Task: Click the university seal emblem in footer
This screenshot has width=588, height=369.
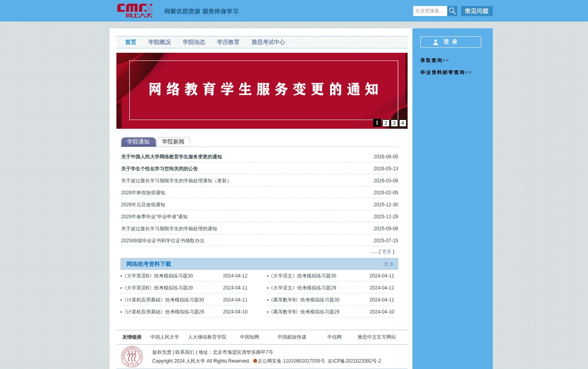Action: (x=132, y=357)
